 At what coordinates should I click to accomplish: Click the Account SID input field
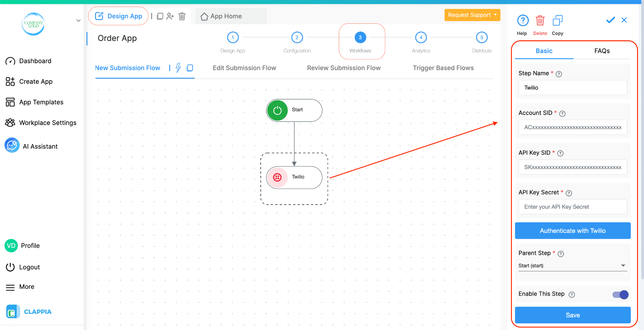tap(573, 127)
